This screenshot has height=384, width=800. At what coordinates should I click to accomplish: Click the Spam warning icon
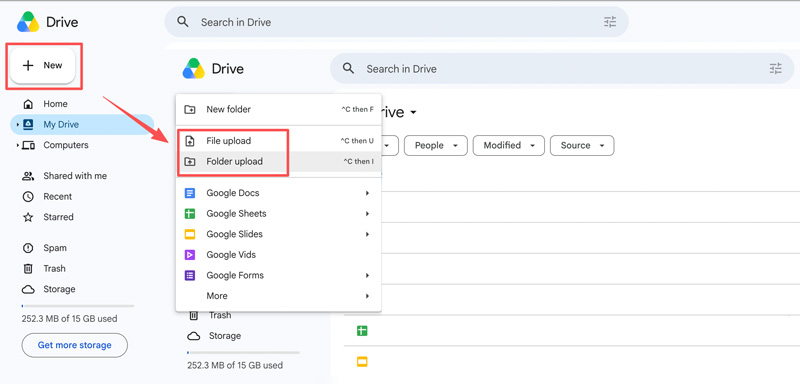coord(28,248)
